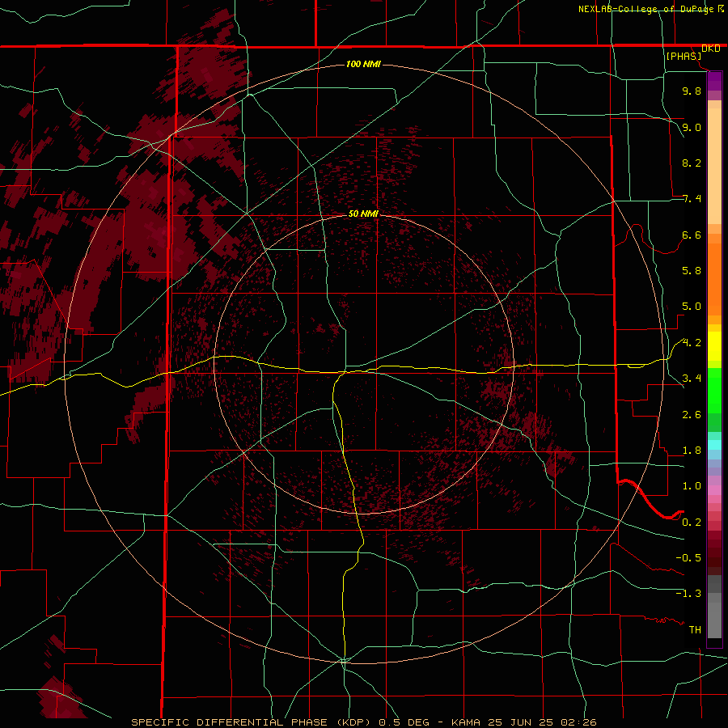Click the 0.2 scale value
728x728 pixels.
coord(692,523)
